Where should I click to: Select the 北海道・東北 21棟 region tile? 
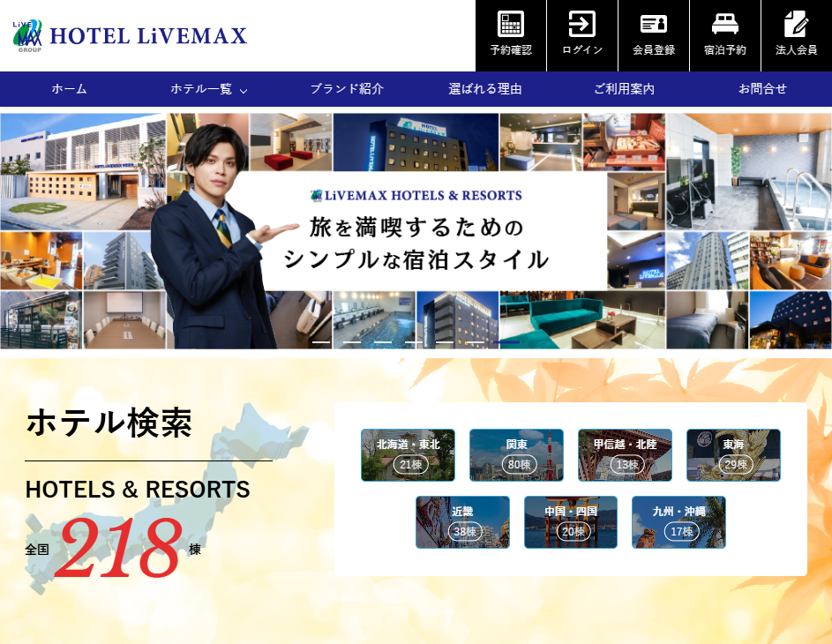(x=408, y=455)
